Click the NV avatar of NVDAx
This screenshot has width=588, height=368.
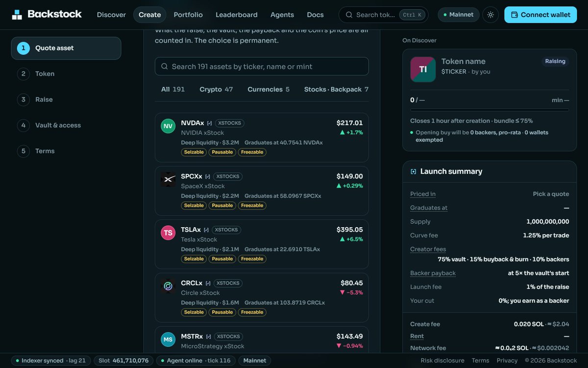(x=168, y=126)
